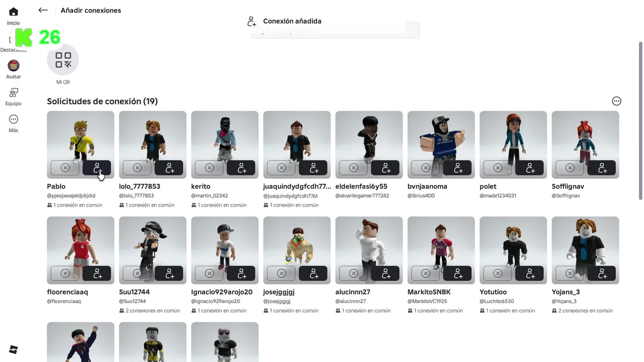
Task: Open the three-dot options for connection requests
Action: tap(616, 101)
